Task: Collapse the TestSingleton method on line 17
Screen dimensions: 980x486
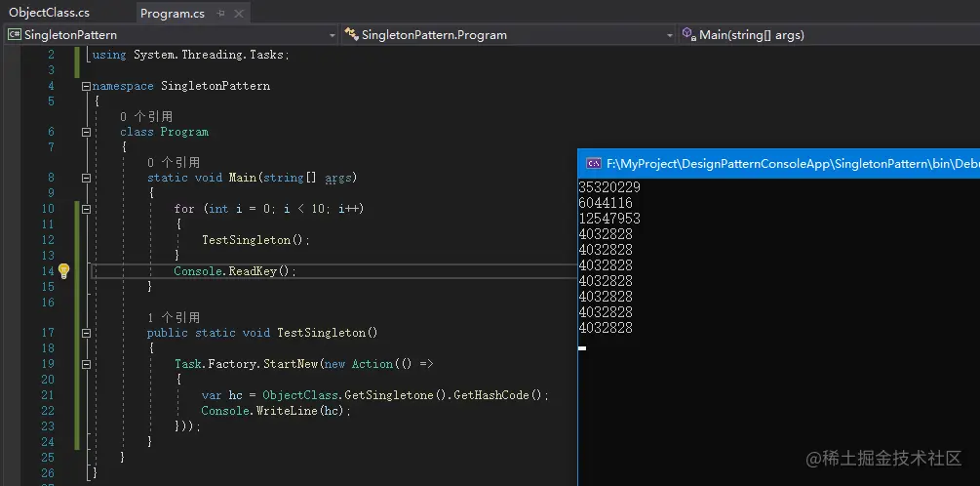Action: [x=86, y=333]
